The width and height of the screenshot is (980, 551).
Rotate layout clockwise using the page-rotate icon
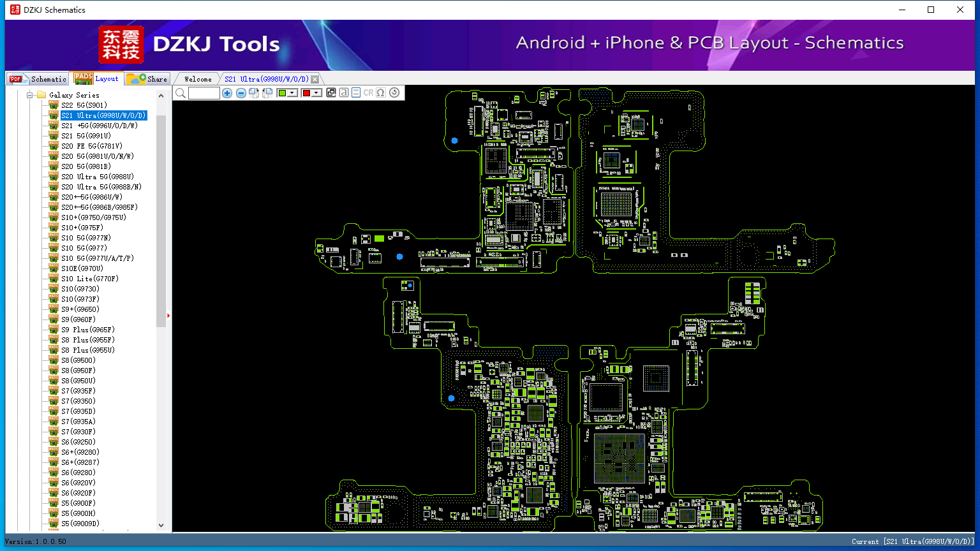[x=254, y=93]
